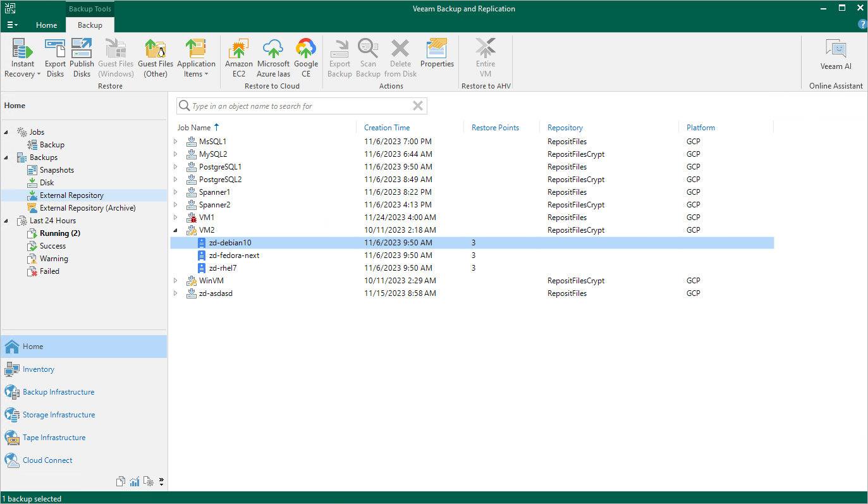
Task: Open Storage Infrastructure view
Action: (83, 415)
